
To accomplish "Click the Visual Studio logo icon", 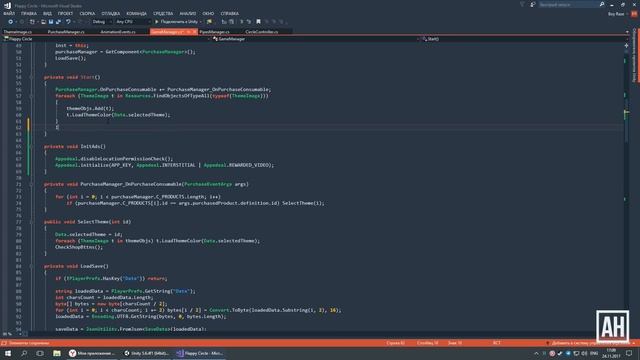I will (7, 5).
